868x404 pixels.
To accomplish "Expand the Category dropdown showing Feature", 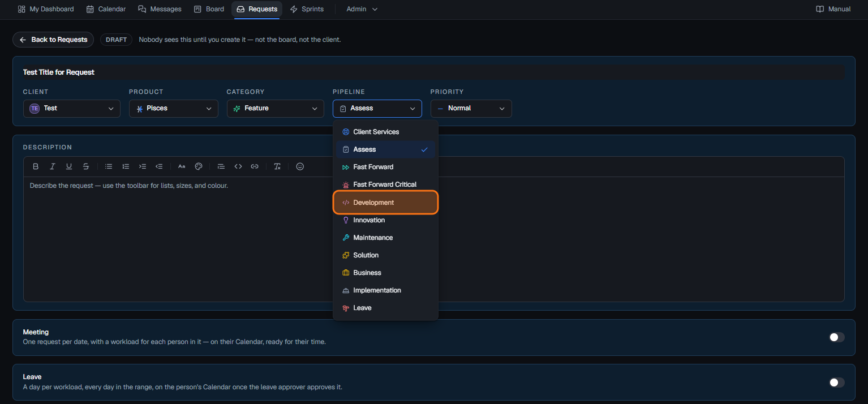I will [276, 109].
